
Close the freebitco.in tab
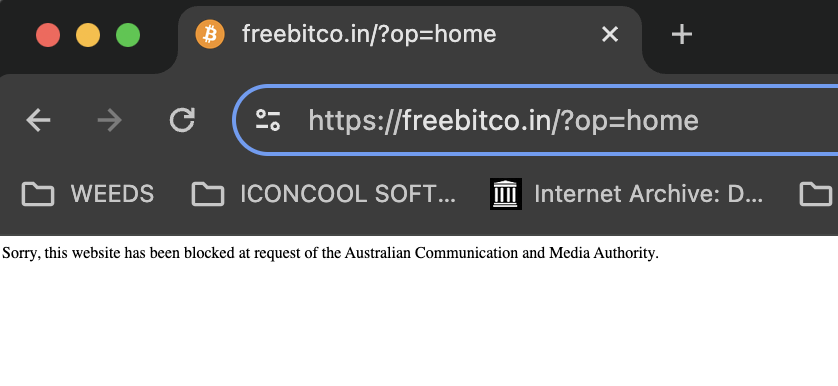pos(610,35)
